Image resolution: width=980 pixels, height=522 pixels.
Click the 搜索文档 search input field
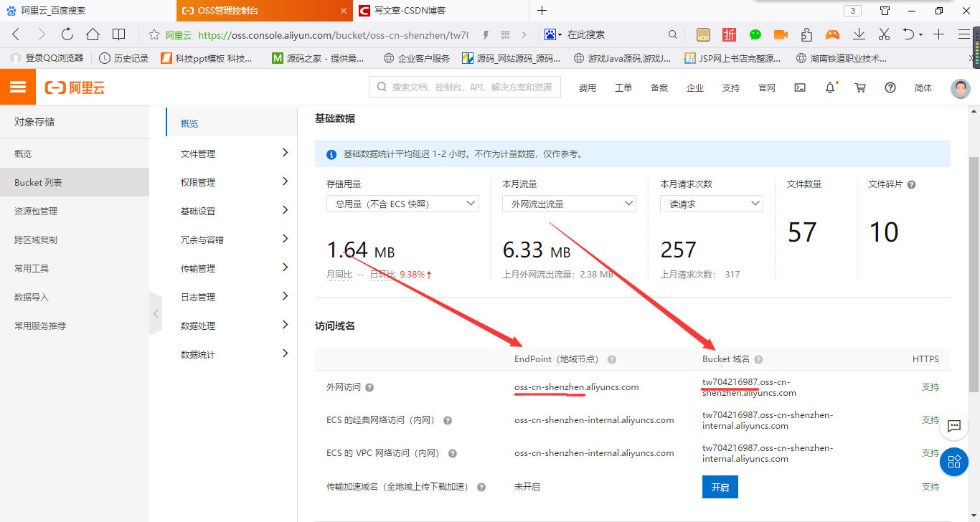coord(464,86)
